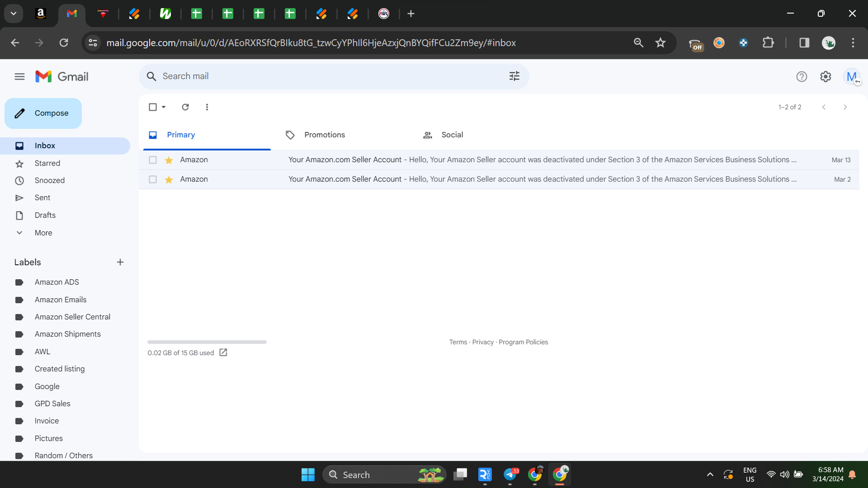The height and width of the screenshot is (488, 868).
Task: Expand the select dropdown arrow beside checkbox
Action: coord(164,107)
